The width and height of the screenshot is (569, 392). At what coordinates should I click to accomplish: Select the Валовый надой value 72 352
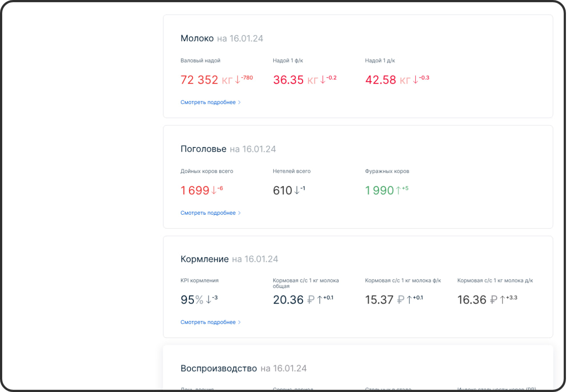pos(199,80)
